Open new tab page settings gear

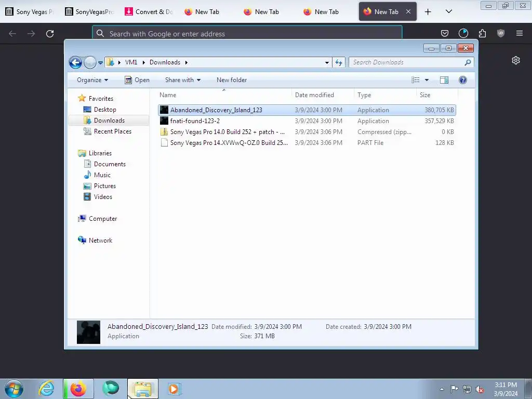point(516,60)
